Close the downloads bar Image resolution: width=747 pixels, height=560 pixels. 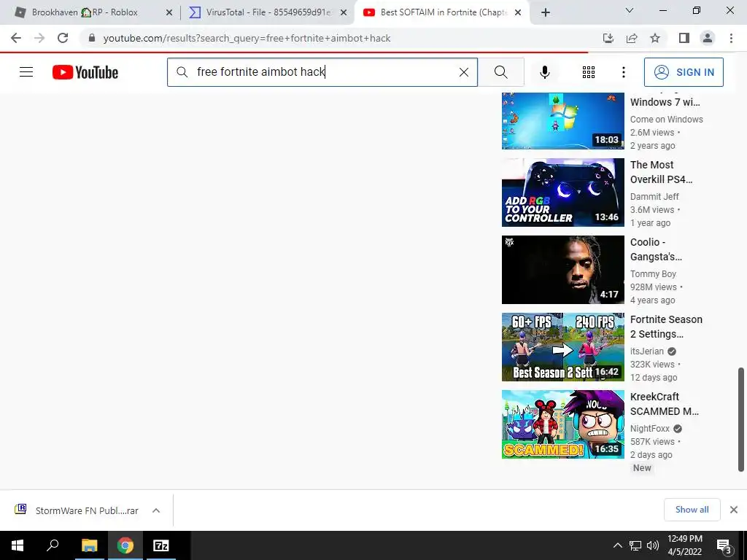pos(734,510)
